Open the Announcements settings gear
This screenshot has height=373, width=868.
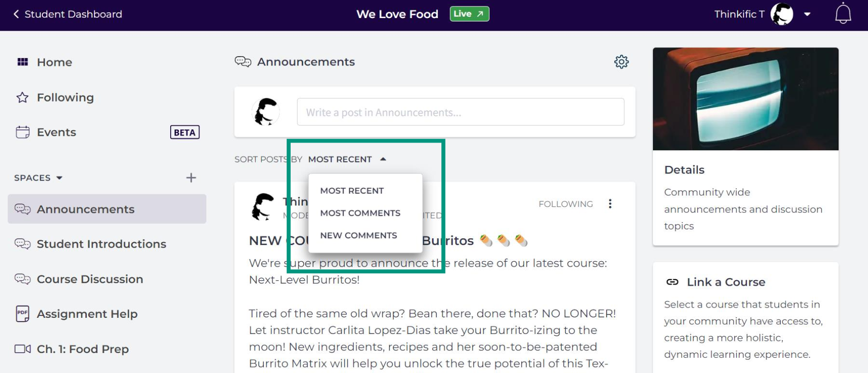[621, 62]
